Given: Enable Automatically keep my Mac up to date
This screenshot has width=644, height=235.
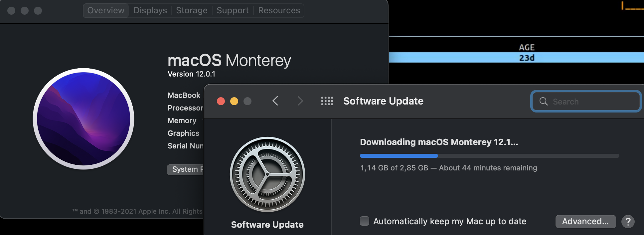Looking at the screenshot, I should (365, 221).
